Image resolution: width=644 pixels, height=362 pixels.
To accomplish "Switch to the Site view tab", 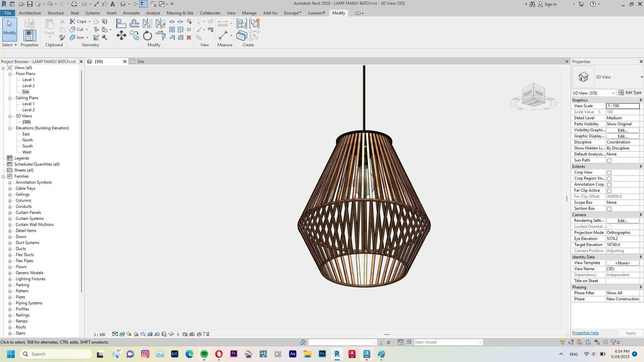I will (141, 62).
